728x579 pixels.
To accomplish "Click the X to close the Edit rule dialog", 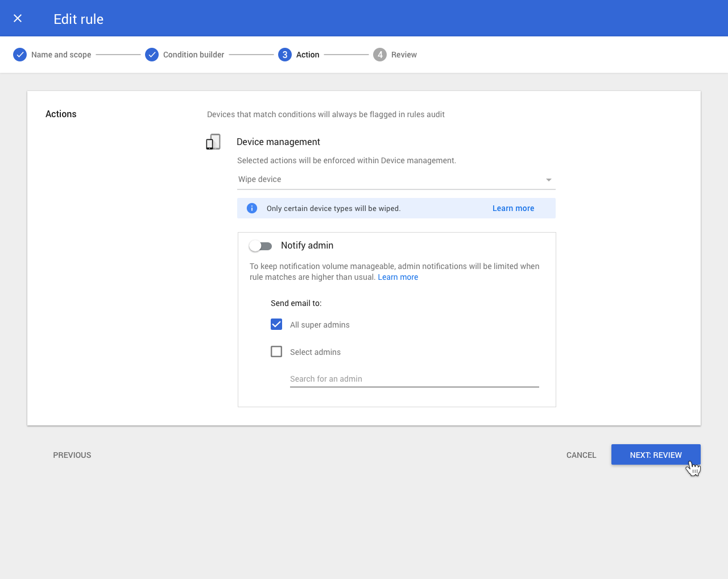I will tap(17, 18).
